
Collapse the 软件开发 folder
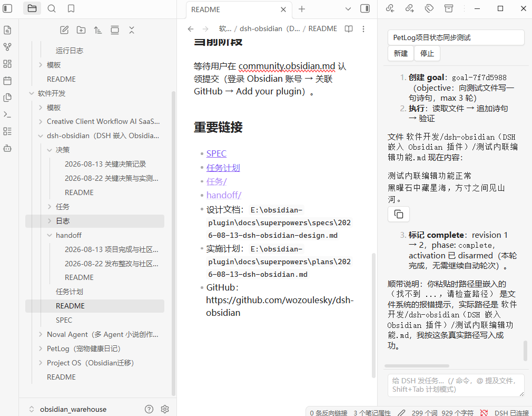pyautogui.click(x=32, y=93)
